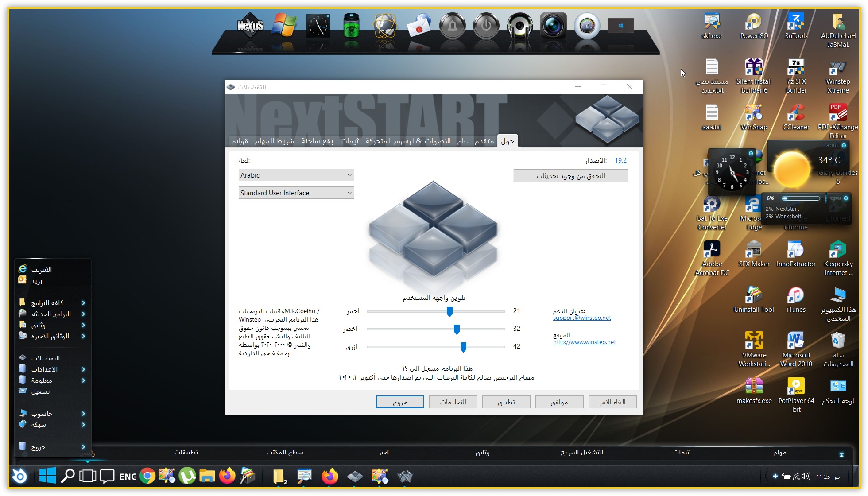Expand the البرامج الحديثة submenu
Image resolution: width=868 pixels, height=496 pixels.
click(52, 314)
